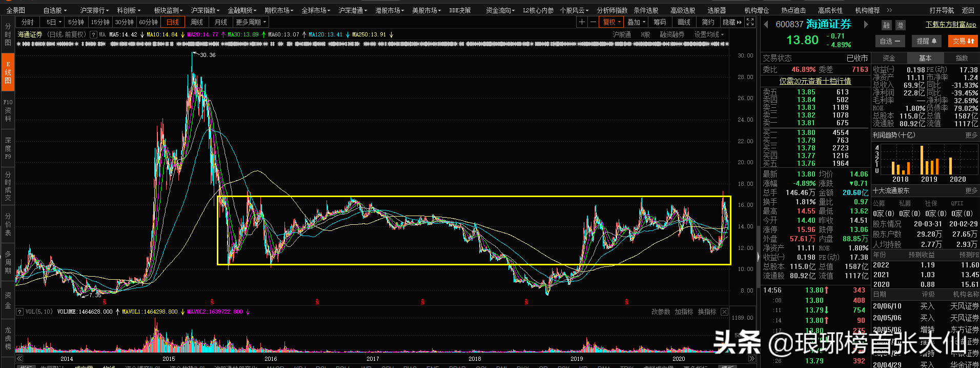
Task: Expand the 沪深排行 top menu
Action: click(94, 10)
